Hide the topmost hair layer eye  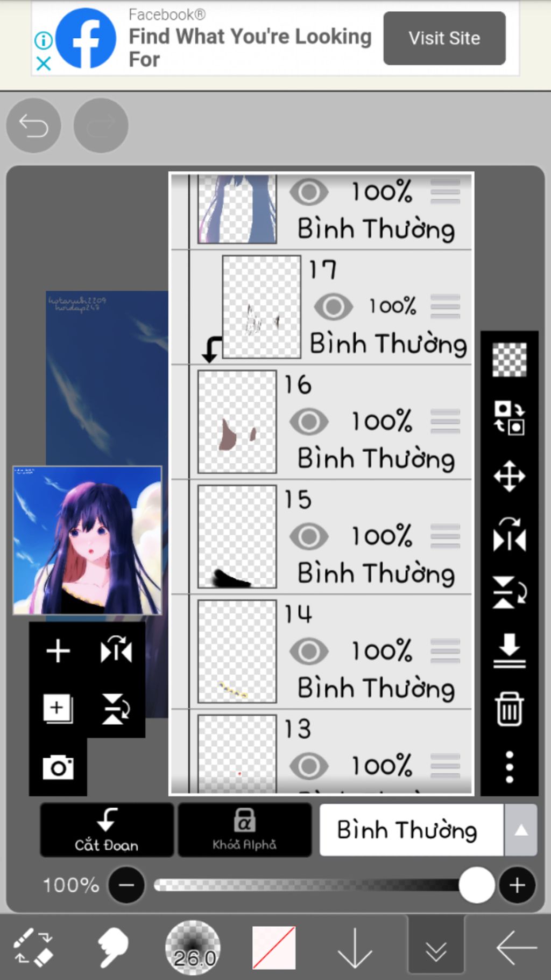tap(309, 192)
